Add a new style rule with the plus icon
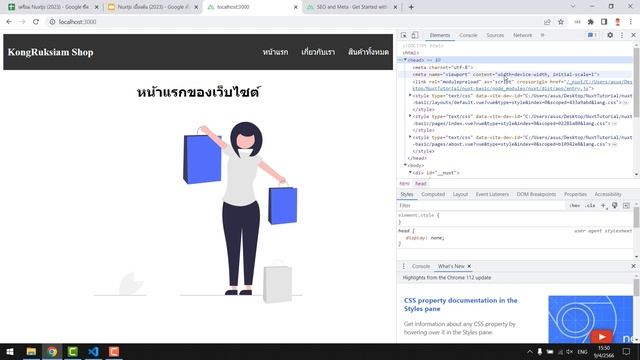This screenshot has height=360, width=640. click(x=603, y=206)
